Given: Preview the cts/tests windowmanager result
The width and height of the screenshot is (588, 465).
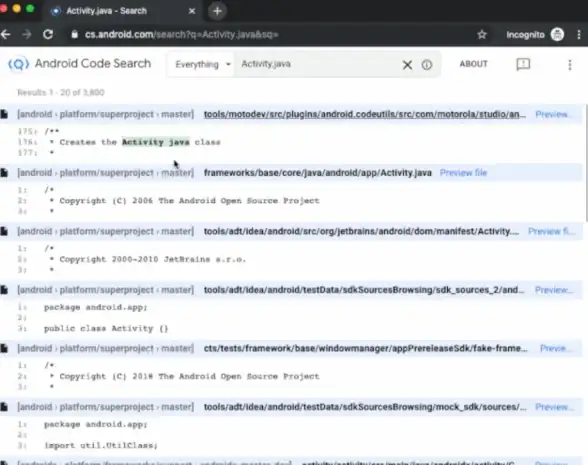Looking at the screenshot, I should pos(555,348).
